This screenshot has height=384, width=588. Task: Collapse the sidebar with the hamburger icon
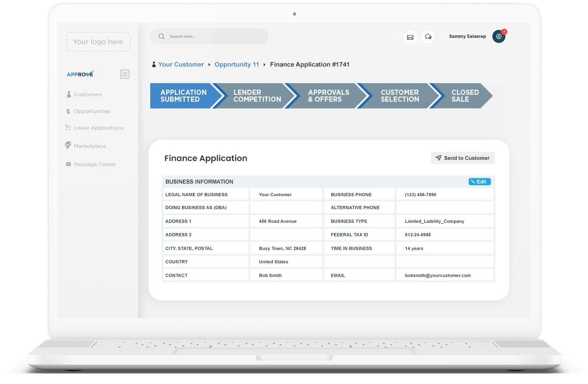click(x=125, y=74)
